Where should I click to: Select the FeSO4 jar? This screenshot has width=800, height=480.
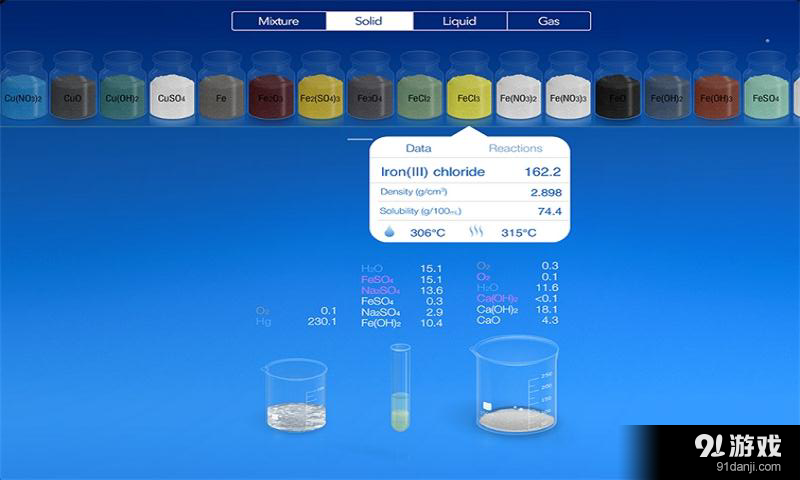pyautogui.click(x=766, y=90)
